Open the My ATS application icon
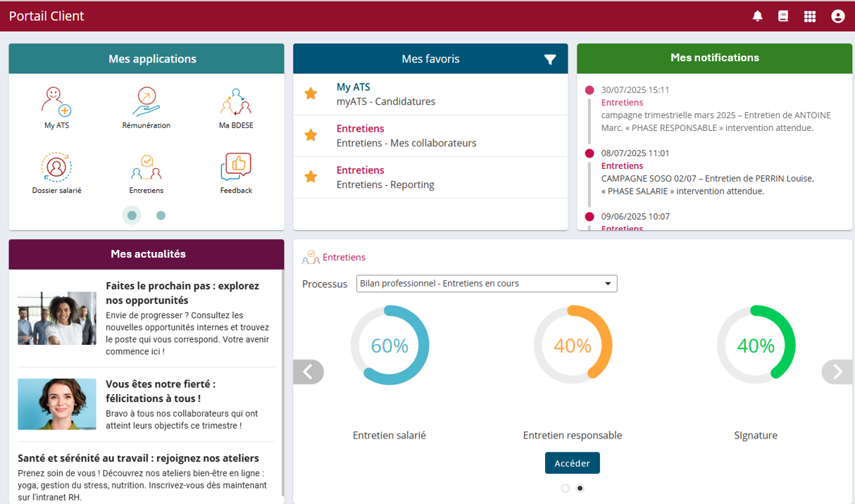This screenshot has width=855, height=504. (56, 103)
